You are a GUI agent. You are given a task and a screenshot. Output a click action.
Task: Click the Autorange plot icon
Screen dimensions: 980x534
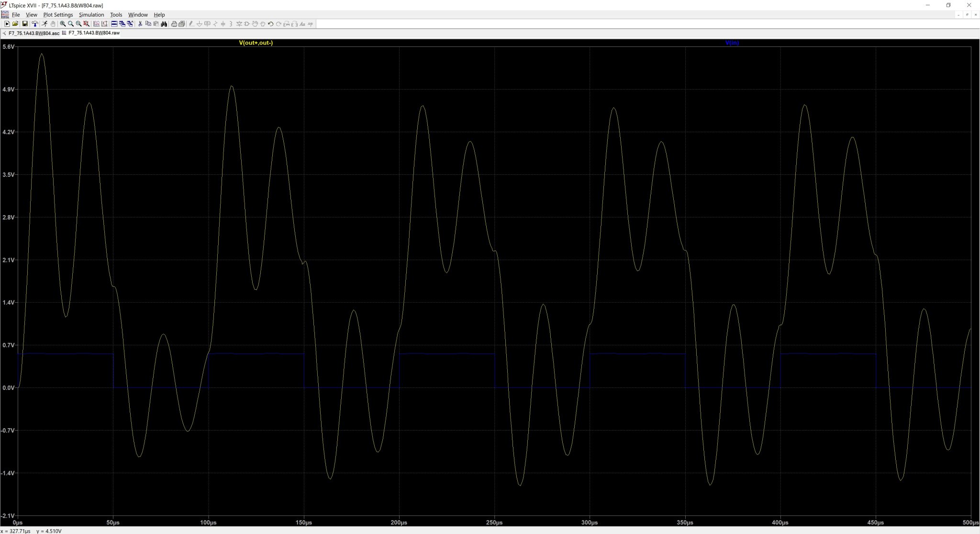[96, 24]
